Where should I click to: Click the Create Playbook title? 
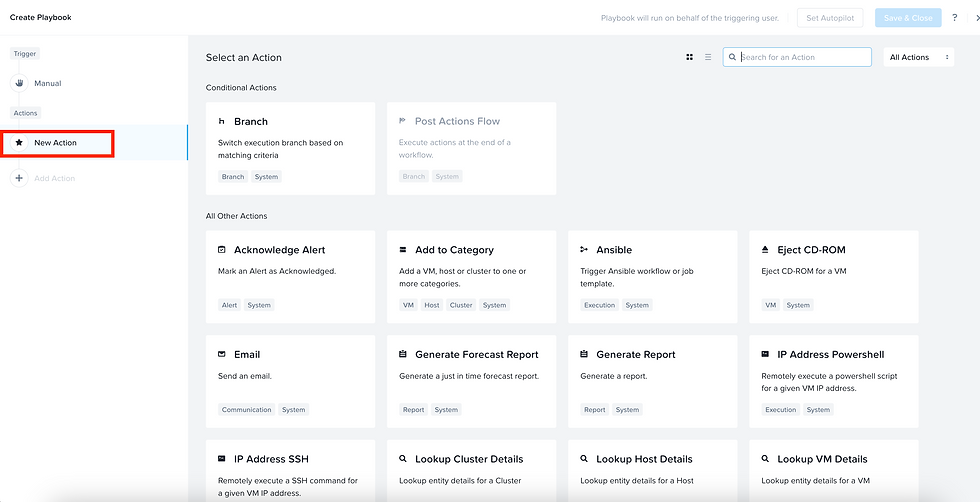(41, 18)
